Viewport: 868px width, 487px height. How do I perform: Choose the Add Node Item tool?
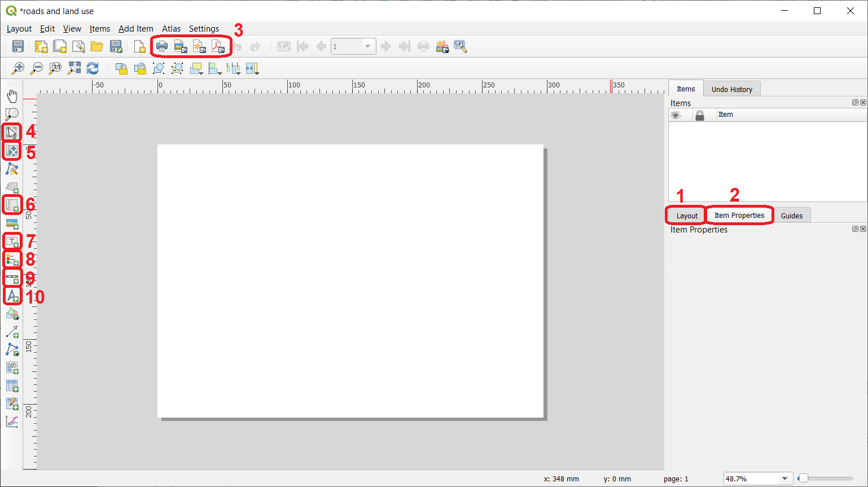[12, 350]
